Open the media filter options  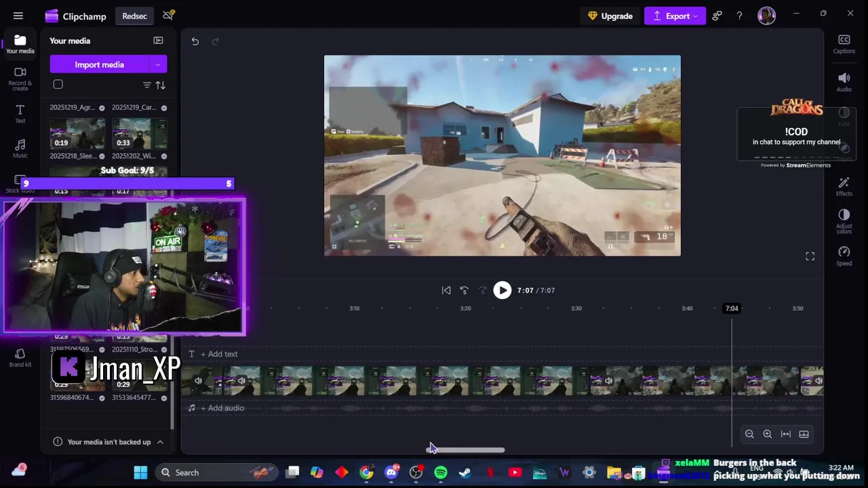click(146, 85)
